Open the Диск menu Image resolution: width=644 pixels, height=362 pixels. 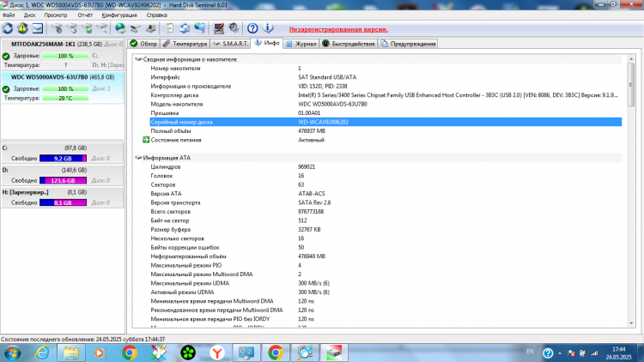[x=29, y=15]
